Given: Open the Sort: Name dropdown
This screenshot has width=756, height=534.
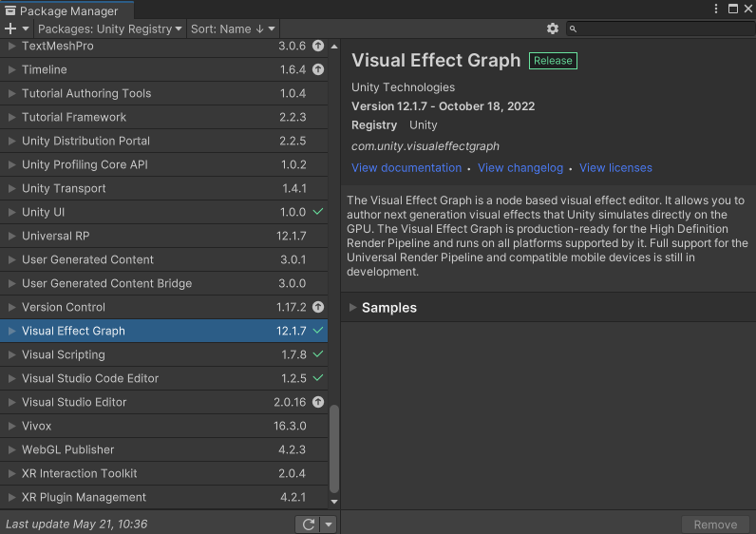Looking at the screenshot, I should [233, 29].
